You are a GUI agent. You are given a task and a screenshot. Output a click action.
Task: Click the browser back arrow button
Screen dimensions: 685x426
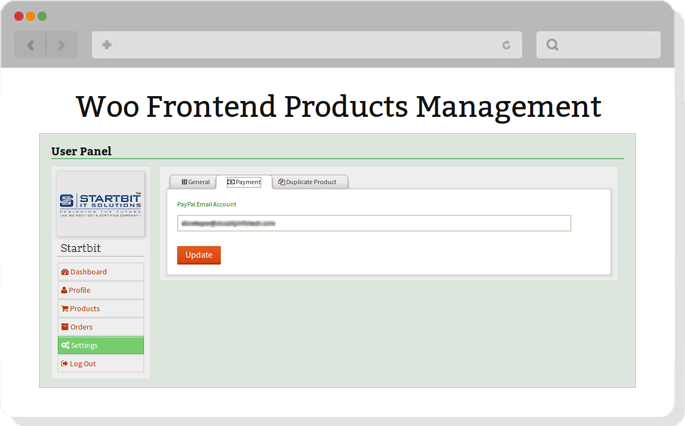click(30, 45)
